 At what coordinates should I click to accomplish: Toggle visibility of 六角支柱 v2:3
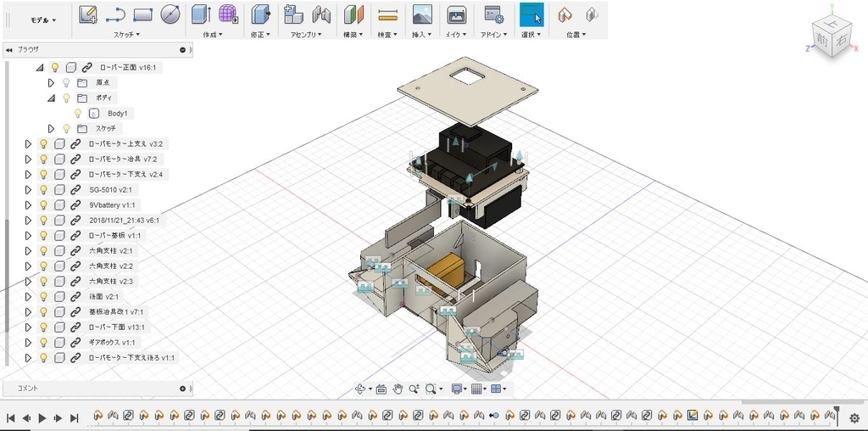point(43,282)
